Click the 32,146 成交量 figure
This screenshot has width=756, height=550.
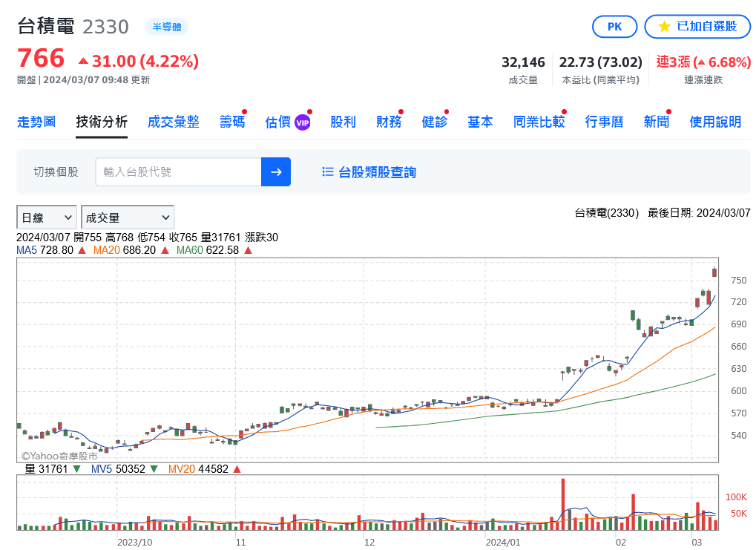pos(523,62)
